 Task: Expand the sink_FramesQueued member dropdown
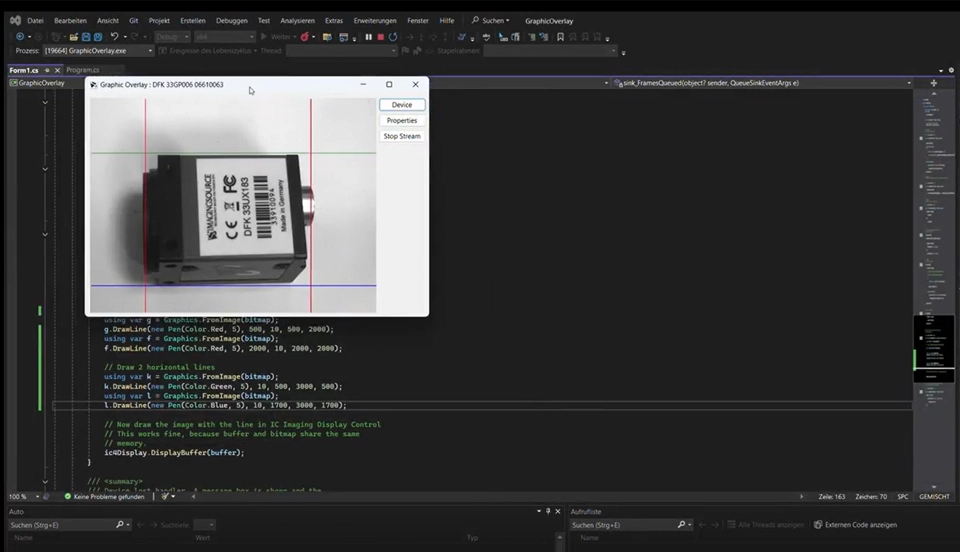point(907,83)
